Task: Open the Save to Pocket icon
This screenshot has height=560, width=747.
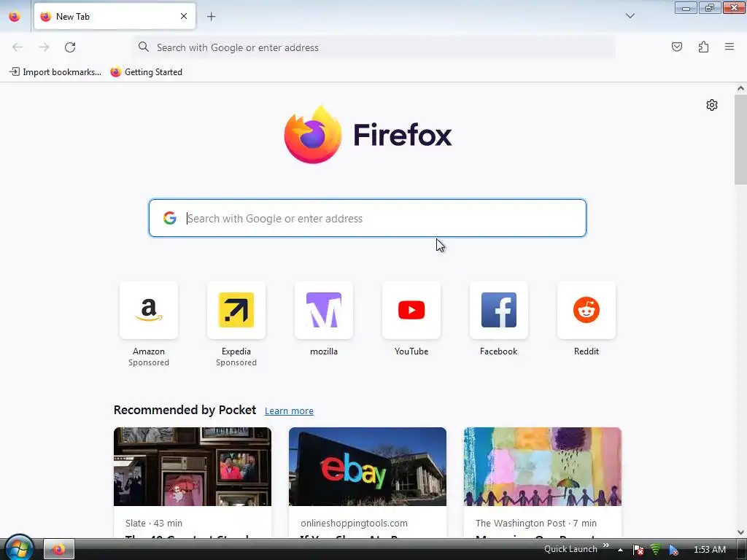Action: [x=676, y=47]
